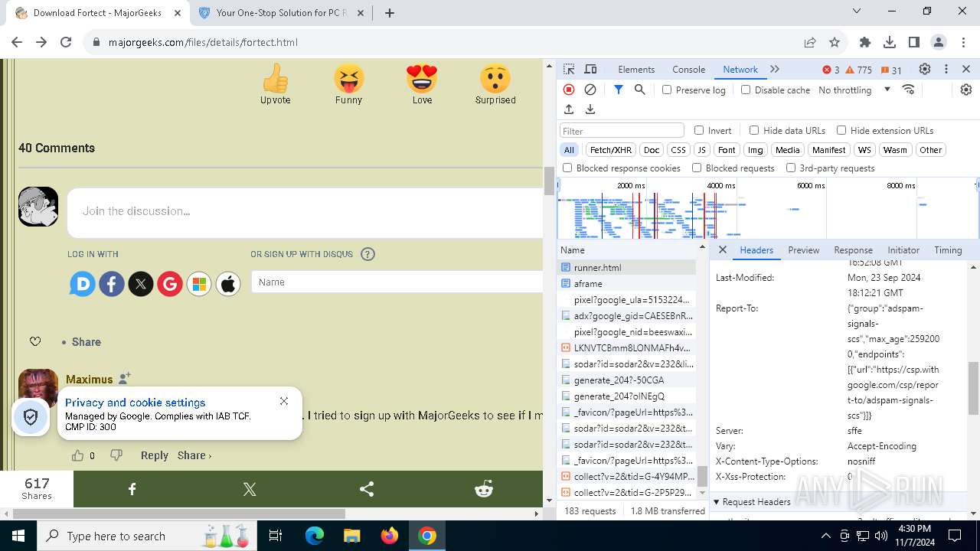Screen dimensions: 980x551
Task: Stop recording network log
Action: [x=569, y=90]
